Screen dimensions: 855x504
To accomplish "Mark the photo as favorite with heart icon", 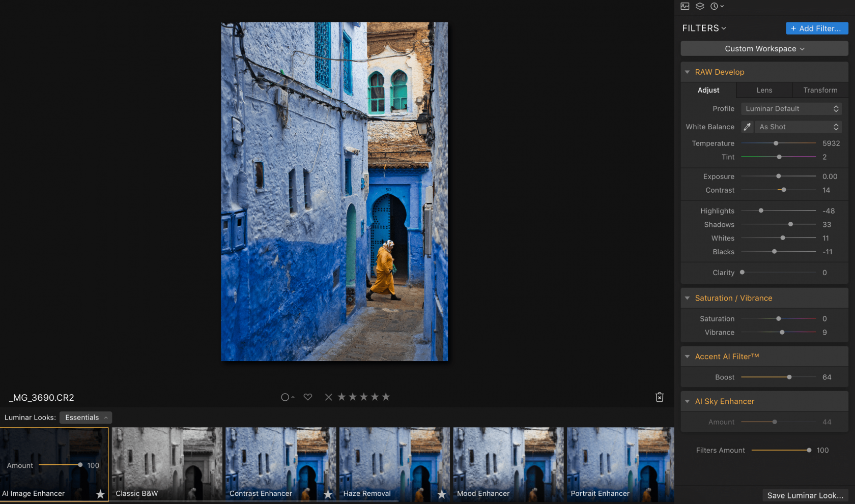I will click(307, 397).
